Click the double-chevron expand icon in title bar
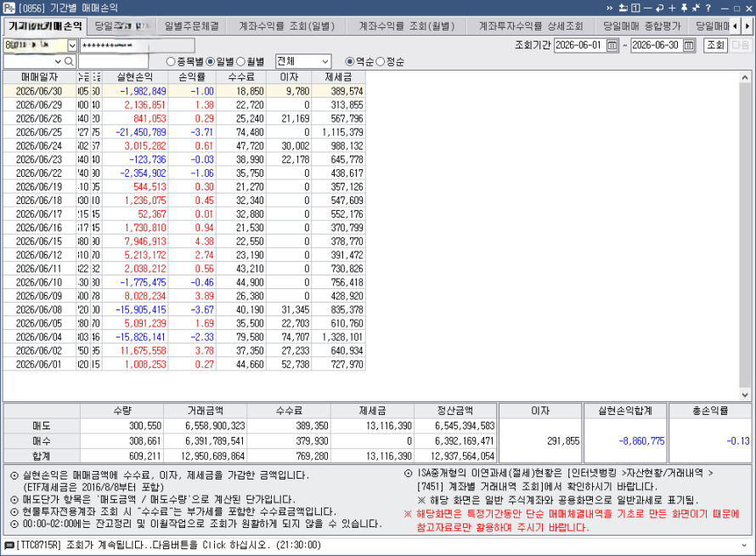Screen dimensions: 756x556 [x=610, y=8]
